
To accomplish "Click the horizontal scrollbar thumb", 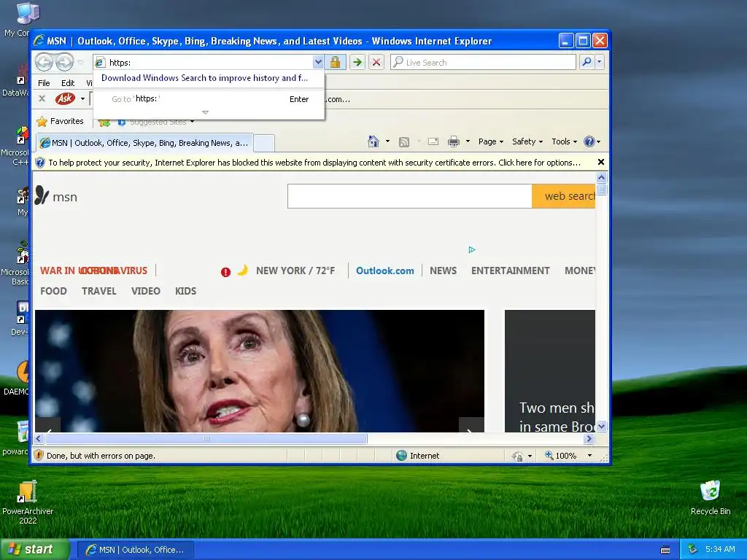I will (206, 438).
